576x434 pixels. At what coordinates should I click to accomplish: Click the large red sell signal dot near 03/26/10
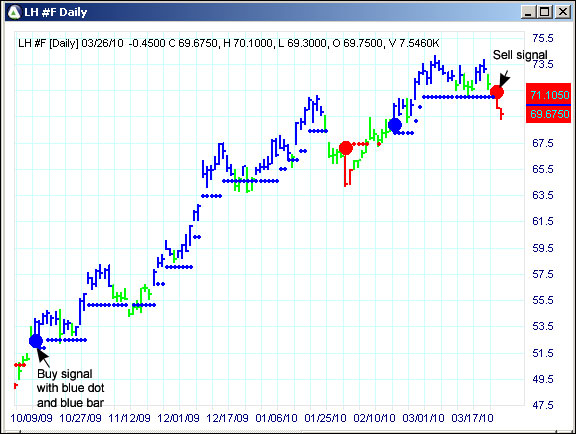pos(497,92)
